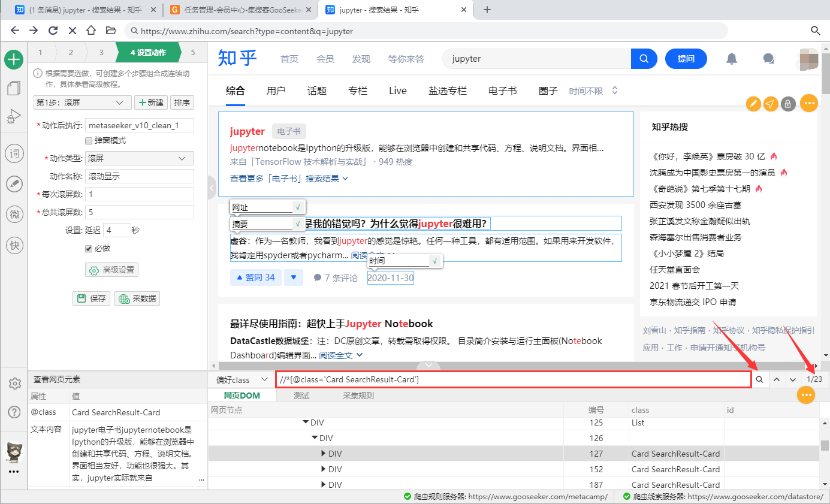830x504 pixels.
Task: Open the 测试 tab
Action: [x=301, y=396]
